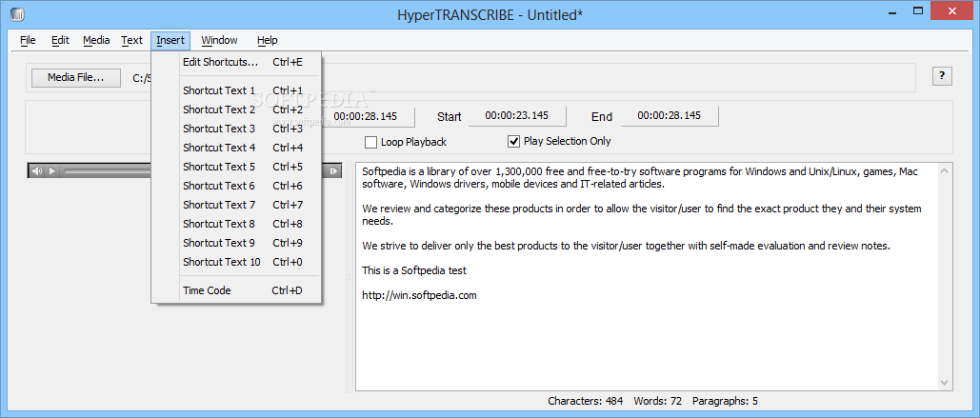Open the Help menu
Viewport: 980px width, 418px height.
coord(267,40)
